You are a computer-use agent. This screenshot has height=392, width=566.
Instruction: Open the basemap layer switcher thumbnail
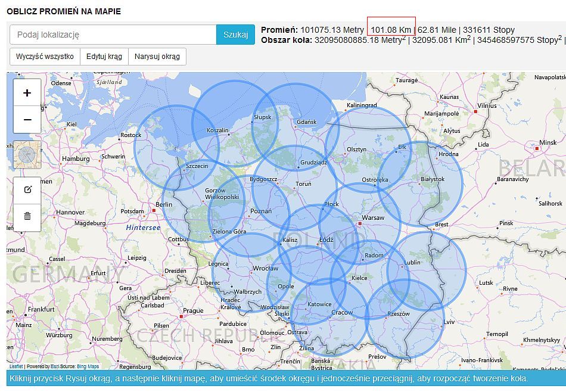[x=27, y=155]
